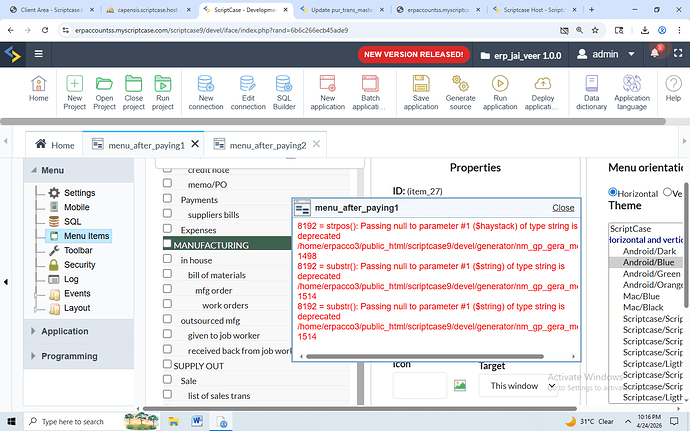
Task: Choose Android/Blue from the theme list
Action: (651, 262)
